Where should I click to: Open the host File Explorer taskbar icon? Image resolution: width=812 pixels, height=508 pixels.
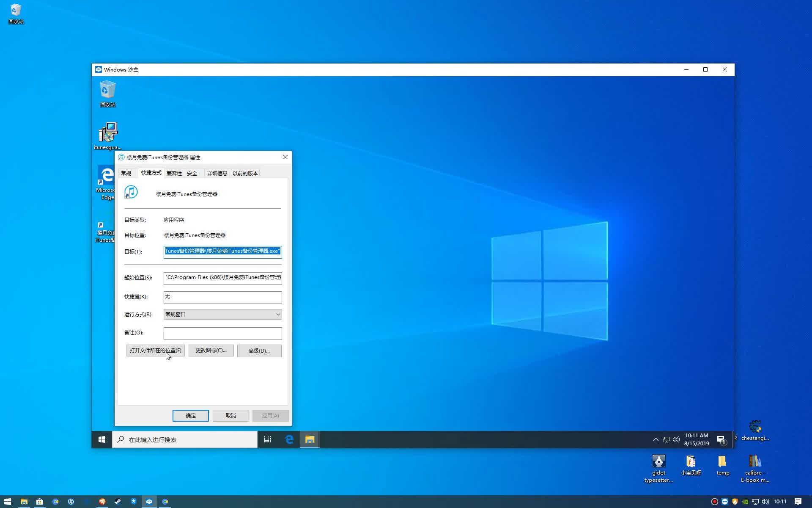point(24,502)
